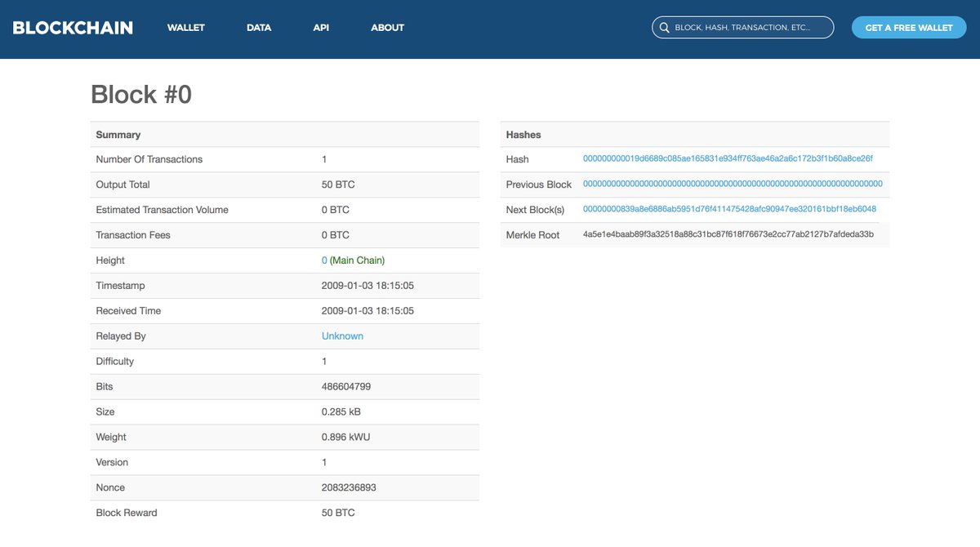Open the Next Block hash link
This screenshot has width=980, height=547.
pos(729,208)
